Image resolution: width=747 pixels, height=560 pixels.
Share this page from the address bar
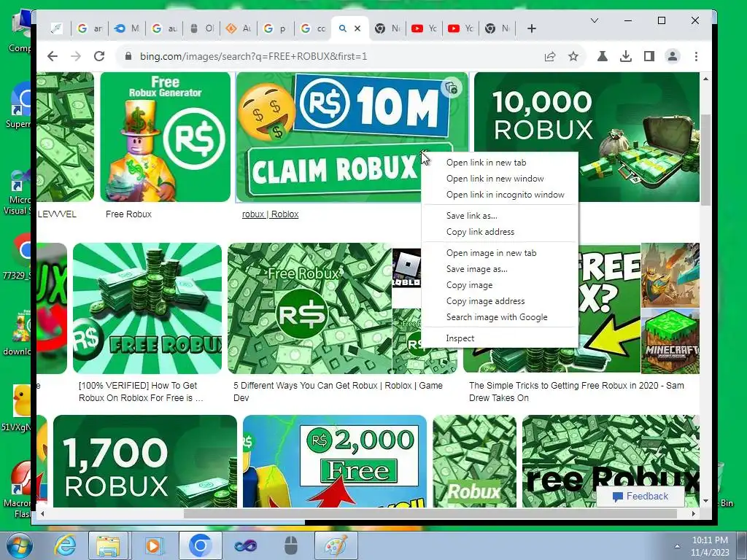pyautogui.click(x=550, y=56)
